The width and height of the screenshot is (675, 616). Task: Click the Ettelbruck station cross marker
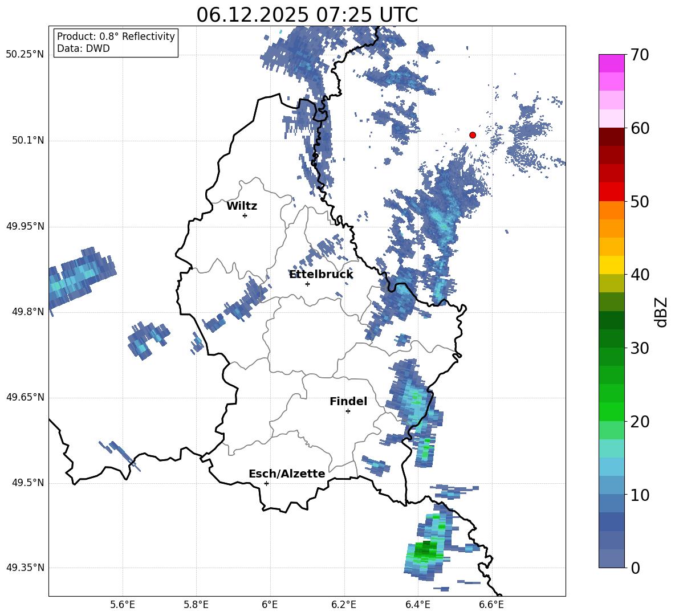click(307, 284)
